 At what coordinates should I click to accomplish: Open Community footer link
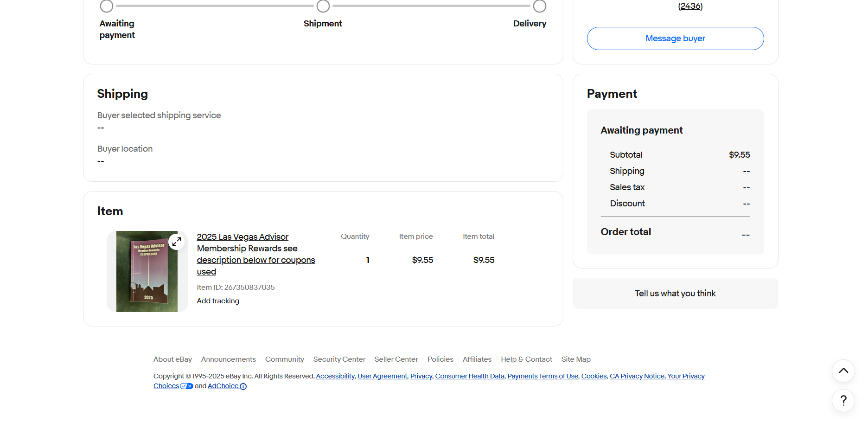(x=285, y=359)
